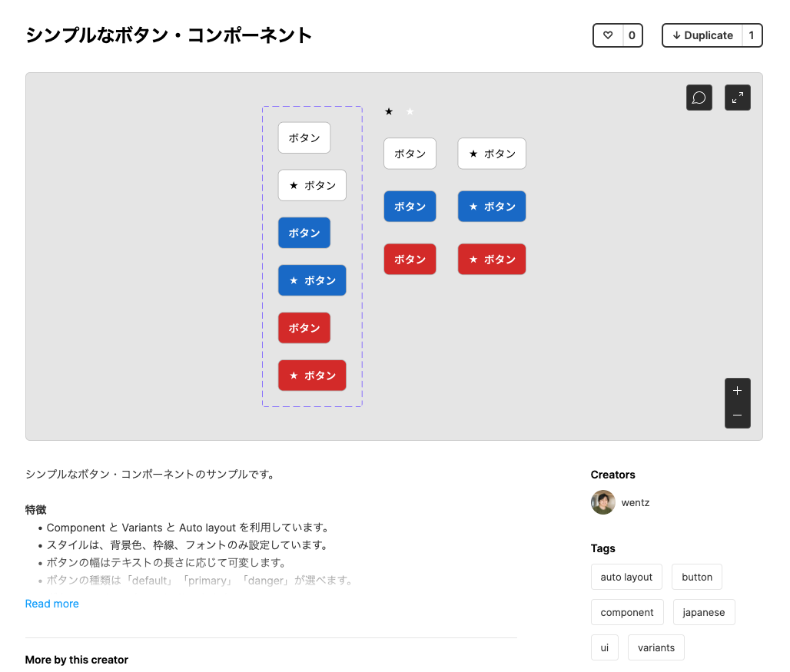Expand the preview to fullscreen
790x672 pixels.
click(x=738, y=97)
